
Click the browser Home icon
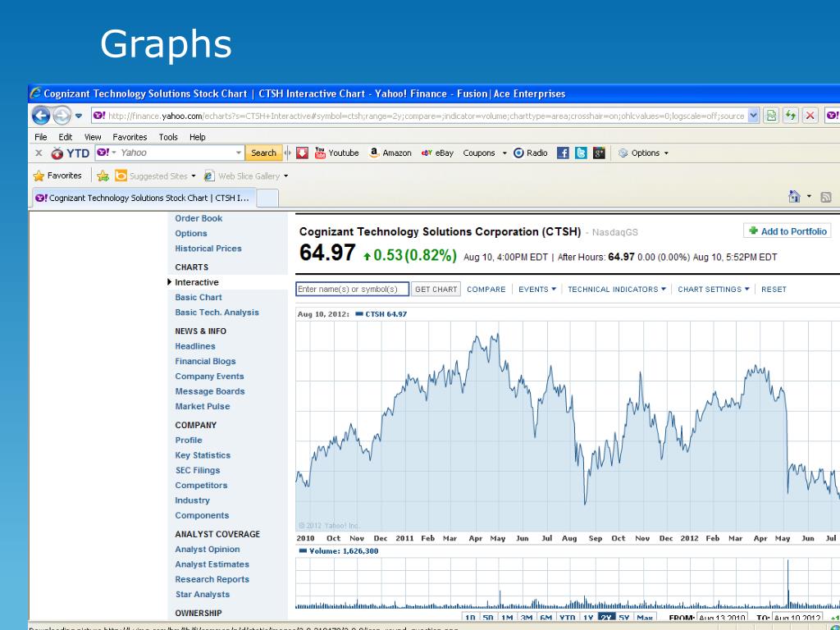point(794,197)
